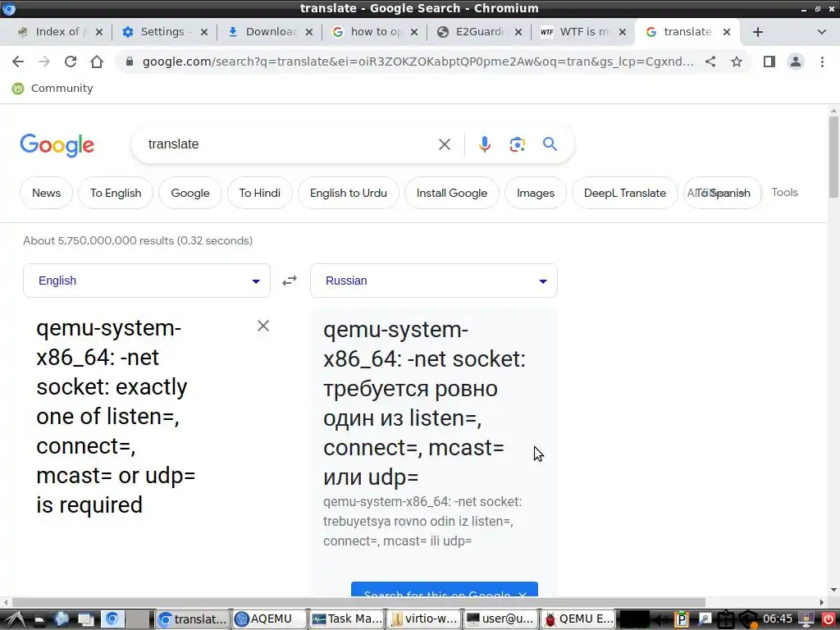The image size is (840, 630).
Task: Close the translate tab
Action: [x=727, y=32]
